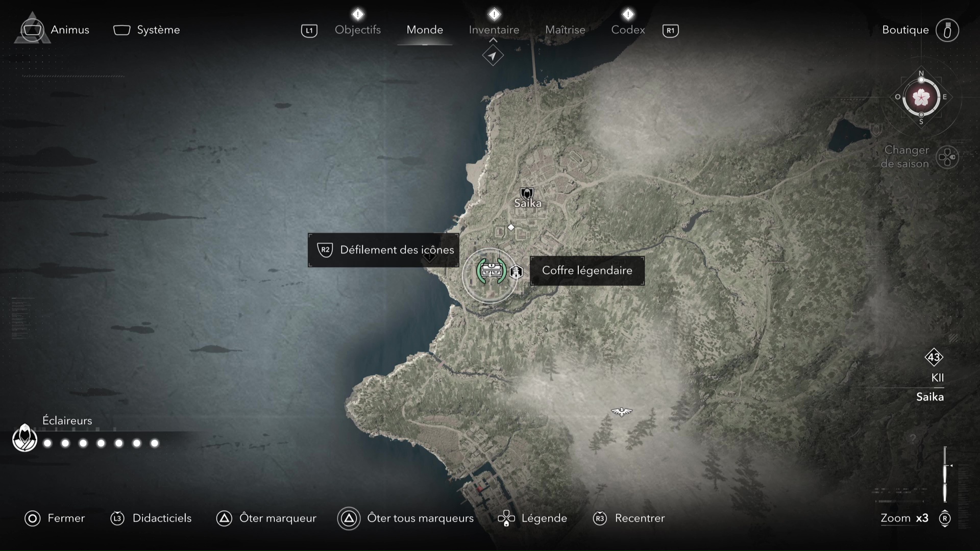The height and width of the screenshot is (551, 980).
Task: Click the house icon beside the chest
Action: click(x=517, y=271)
